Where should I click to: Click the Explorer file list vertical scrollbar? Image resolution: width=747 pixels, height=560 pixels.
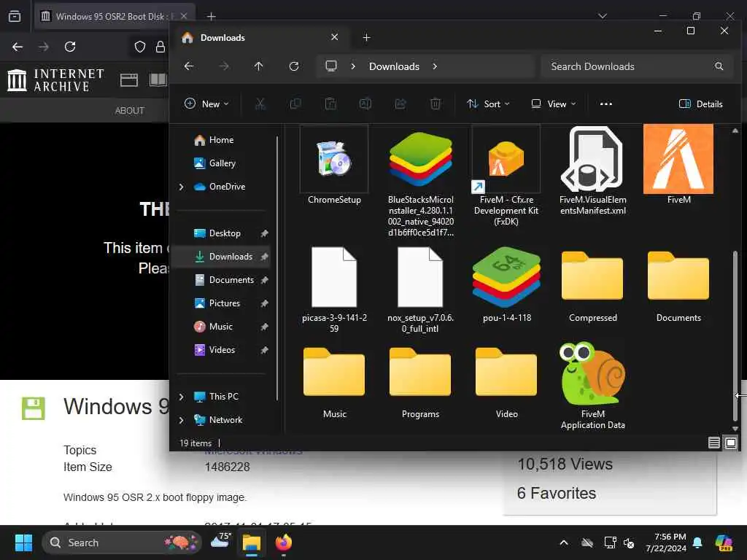pyautogui.click(x=735, y=335)
